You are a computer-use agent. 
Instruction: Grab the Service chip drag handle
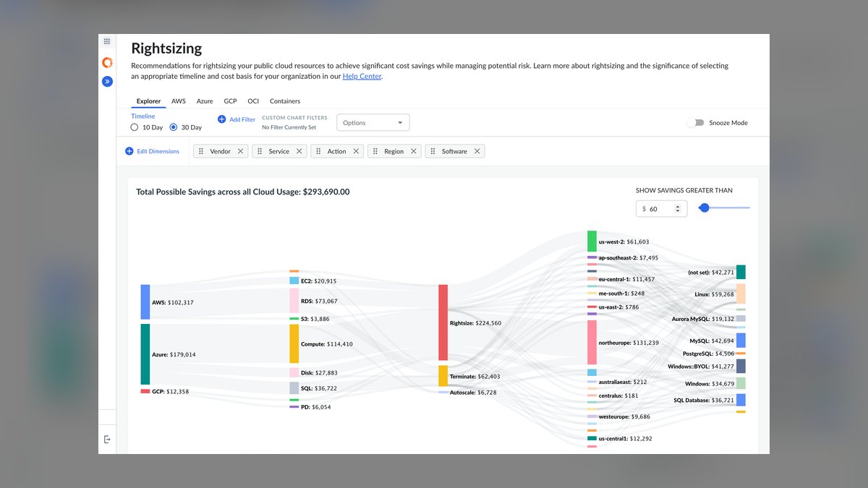coord(260,151)
